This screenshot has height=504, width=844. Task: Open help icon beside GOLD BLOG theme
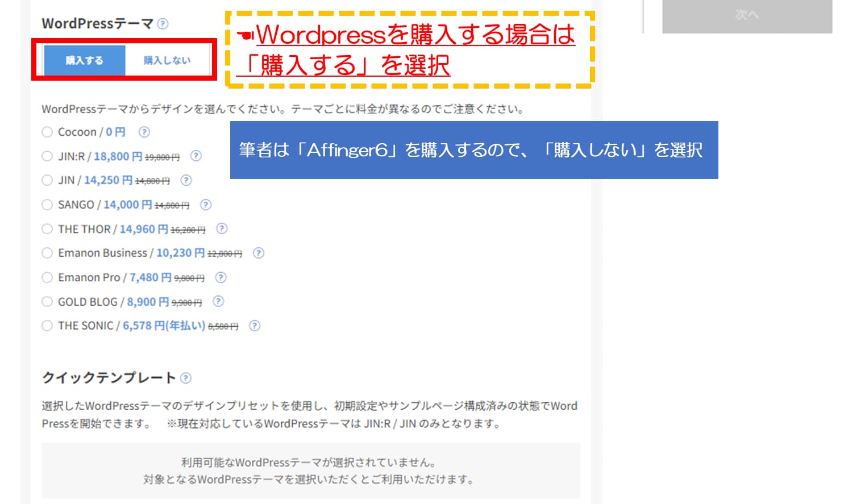(x=218, y=301)
